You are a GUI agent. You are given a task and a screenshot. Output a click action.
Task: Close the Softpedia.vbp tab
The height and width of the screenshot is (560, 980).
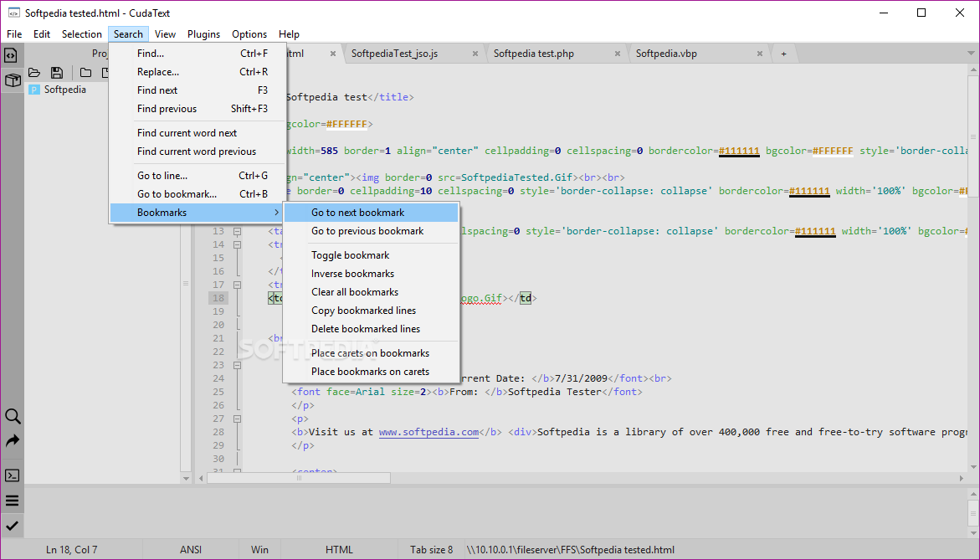pos(760,54)
